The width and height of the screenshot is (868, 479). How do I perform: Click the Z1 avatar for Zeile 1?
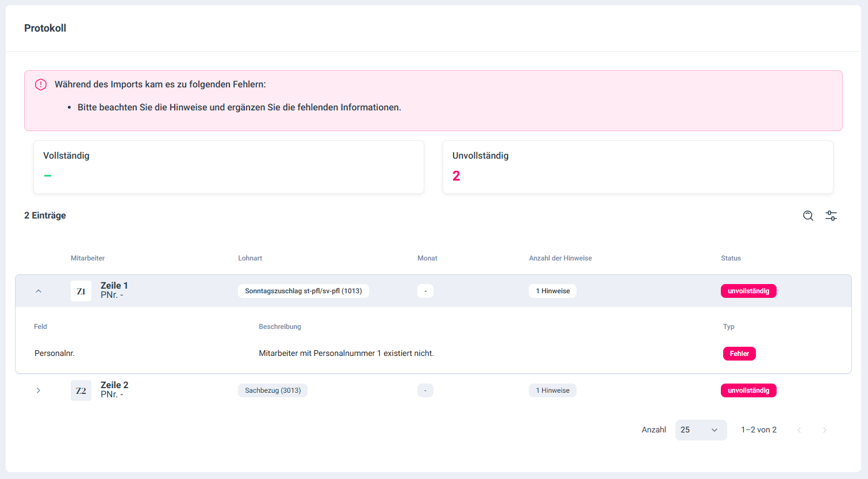[81, 291]
